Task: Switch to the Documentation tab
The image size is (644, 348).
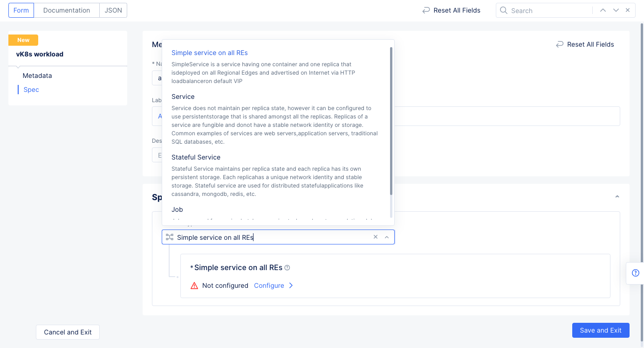Action: [x=66, y=10]
